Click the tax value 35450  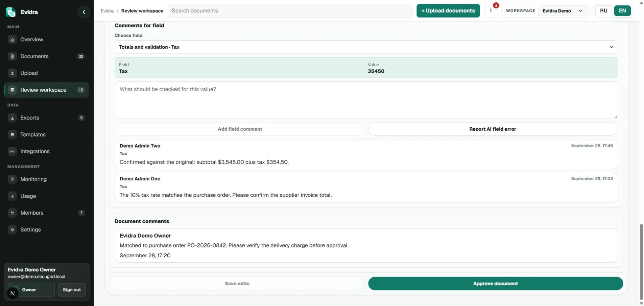tap(376, 71)
